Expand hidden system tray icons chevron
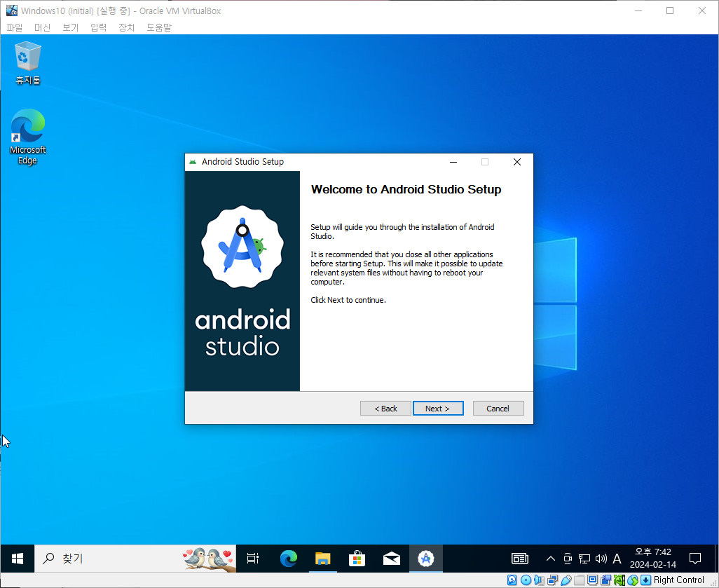719x588 pixels. pyautogui.click(x=551, y=558)
